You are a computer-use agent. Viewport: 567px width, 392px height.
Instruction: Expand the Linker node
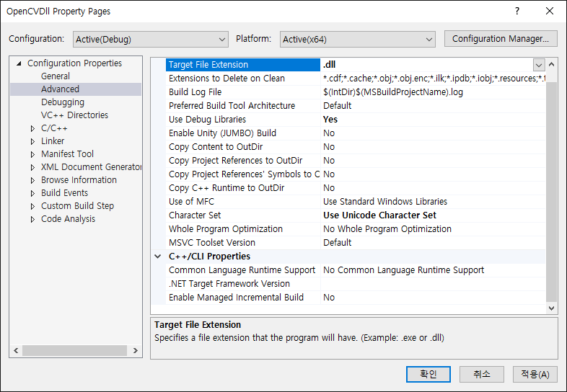pos(32,141)
